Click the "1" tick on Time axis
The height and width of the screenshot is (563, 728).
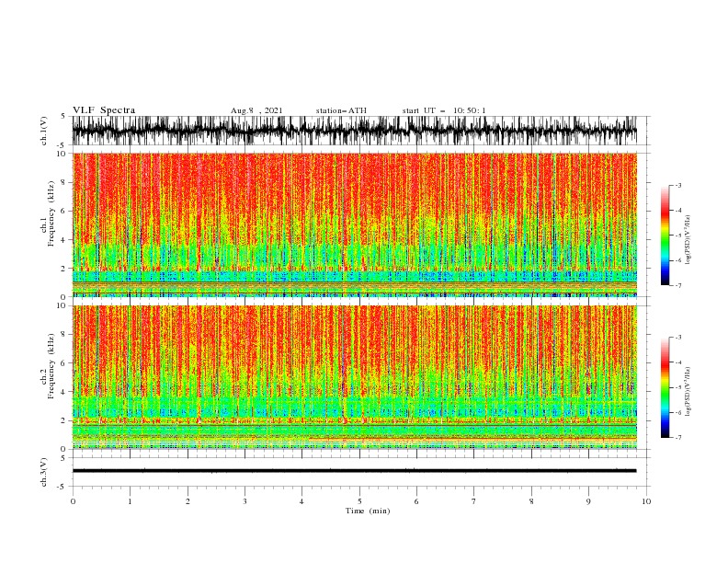pyautogui.click(x=130, y=501)
